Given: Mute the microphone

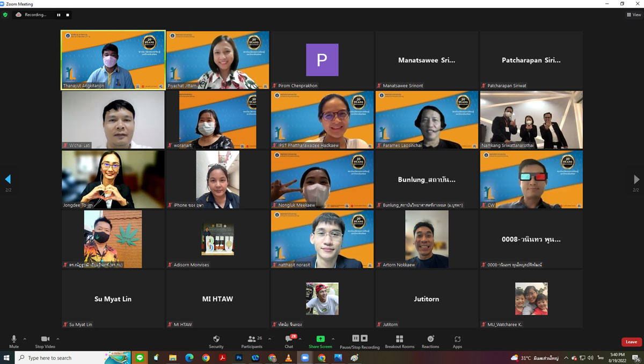Looking at the screenshot, I should pyautogui.click(x=14, y=341).
